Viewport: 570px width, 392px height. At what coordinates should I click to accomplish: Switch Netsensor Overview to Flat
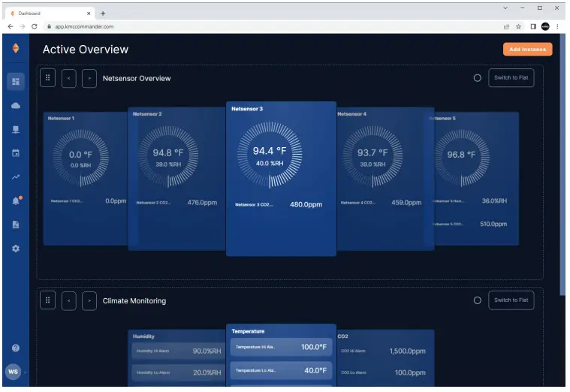click(x=511, y=78)
